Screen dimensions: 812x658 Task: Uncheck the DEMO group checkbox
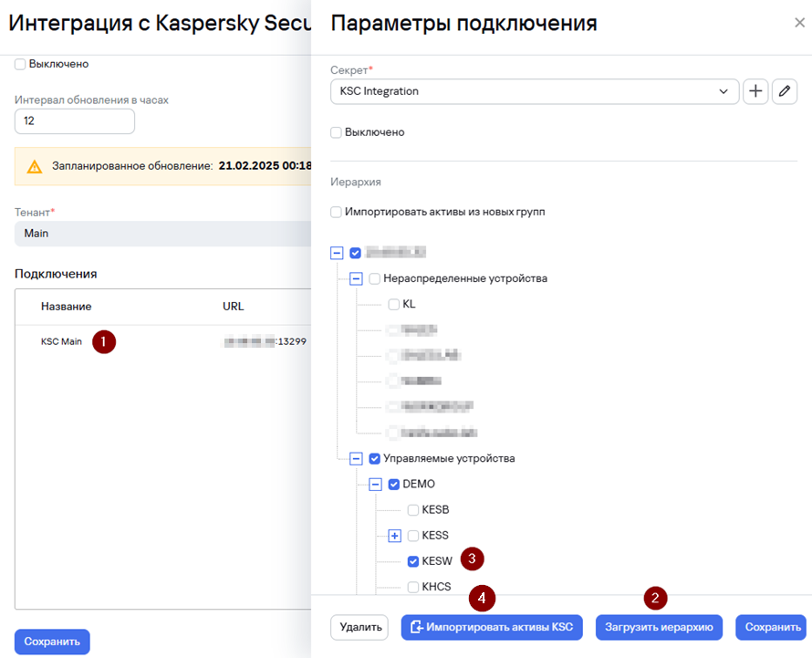click(x=393, y=484)
